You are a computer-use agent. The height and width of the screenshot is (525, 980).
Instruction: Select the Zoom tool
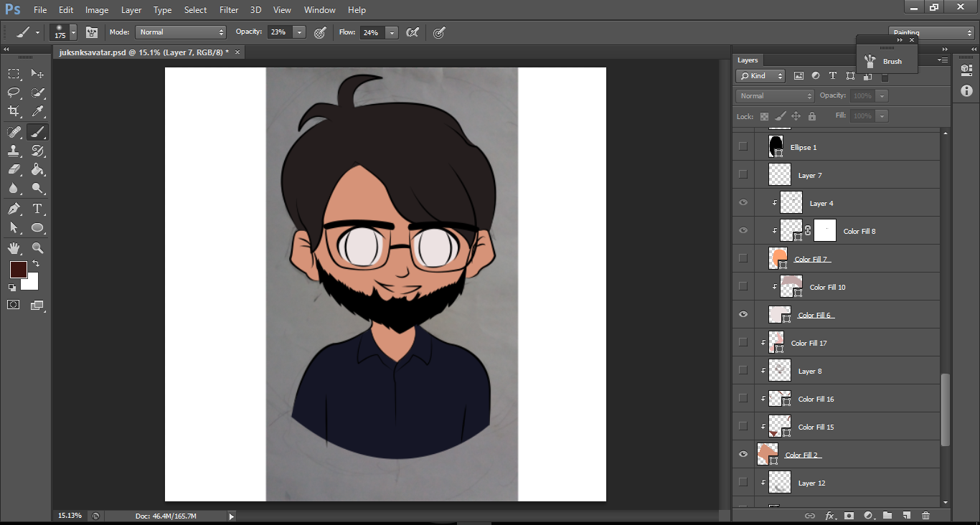click(x=37, y=248)
